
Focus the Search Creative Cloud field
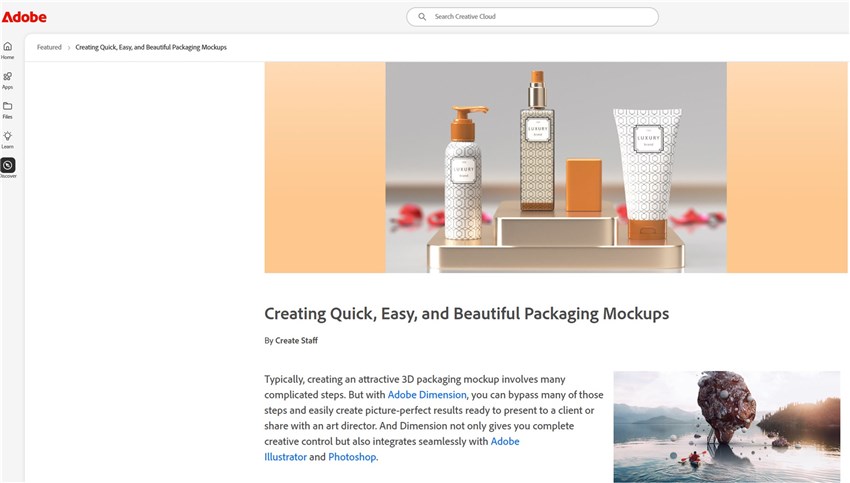click(532, 17)
